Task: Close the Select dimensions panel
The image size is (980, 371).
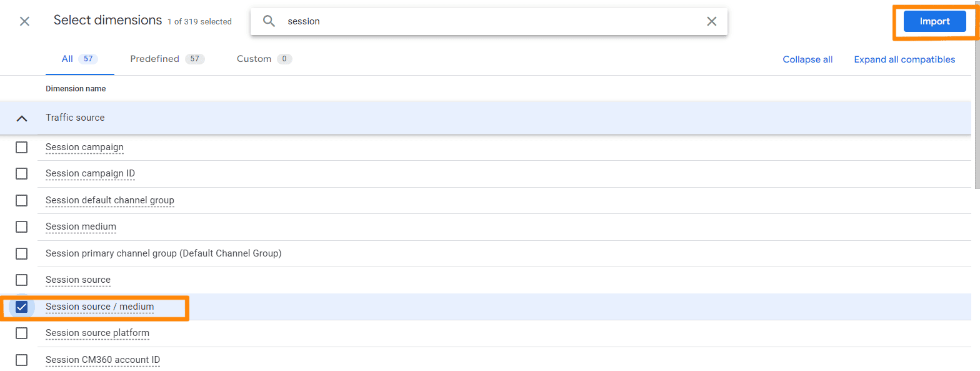Action: pyautogui.click(x=24, y=21)
